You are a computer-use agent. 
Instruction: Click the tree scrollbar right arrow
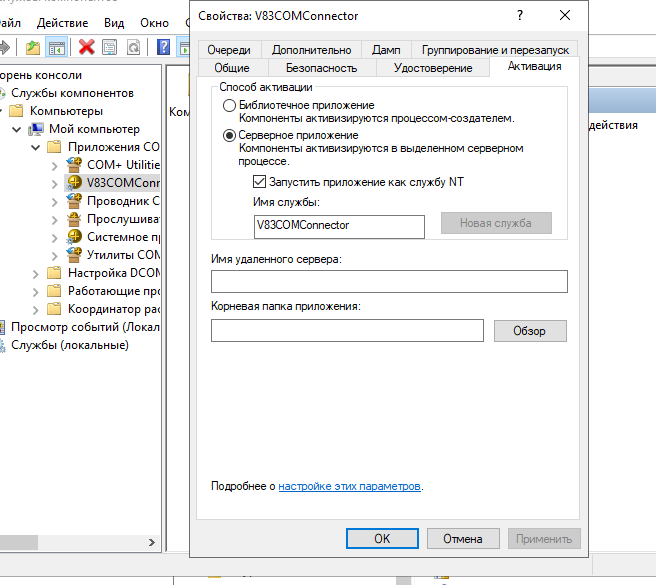click(x=151, y=542)
